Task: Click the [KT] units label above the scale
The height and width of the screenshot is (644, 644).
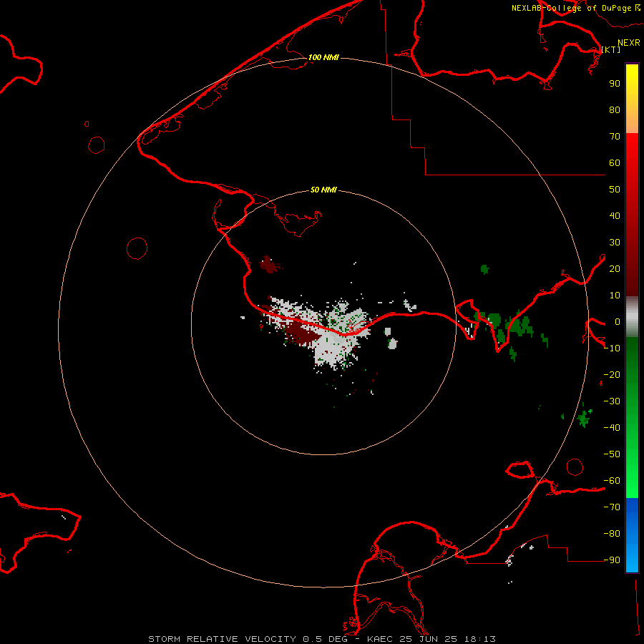Action: point(611,49)
